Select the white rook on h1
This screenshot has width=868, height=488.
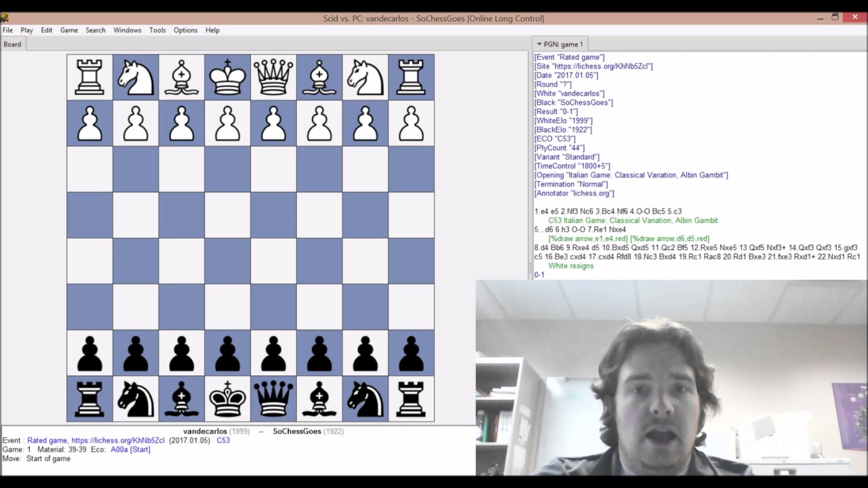coord(90,77)
